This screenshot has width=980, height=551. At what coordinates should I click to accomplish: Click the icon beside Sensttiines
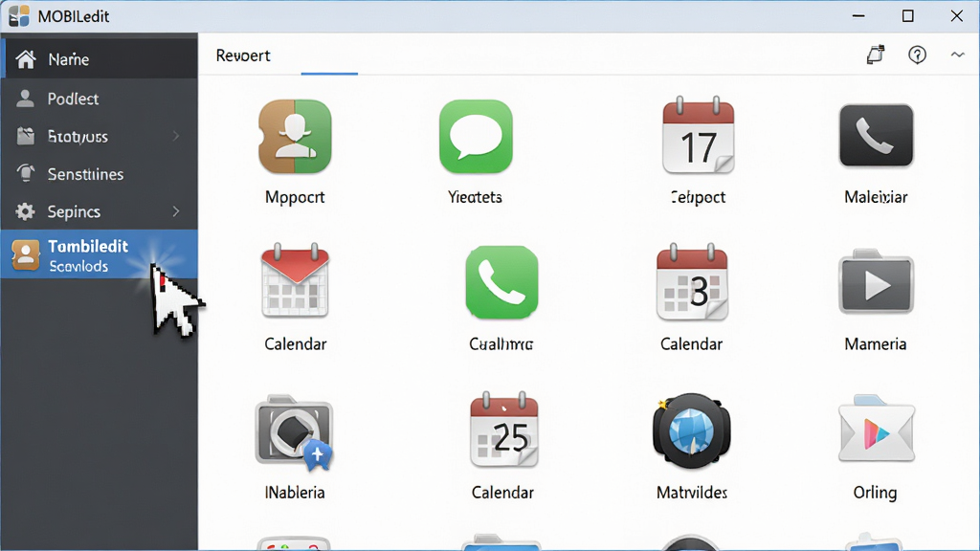click(26, 174)
